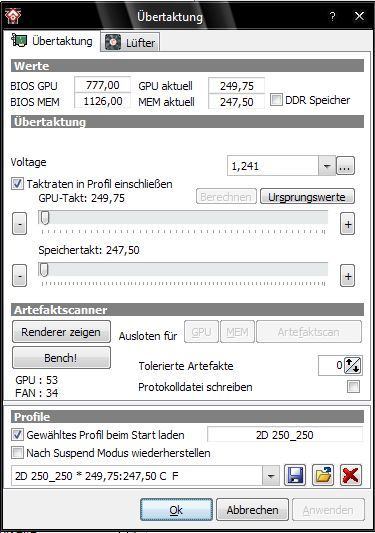This screenshot has height=533, width=375.
Task: Click the Ursprungswerte button
Action: tap(307, 197)
